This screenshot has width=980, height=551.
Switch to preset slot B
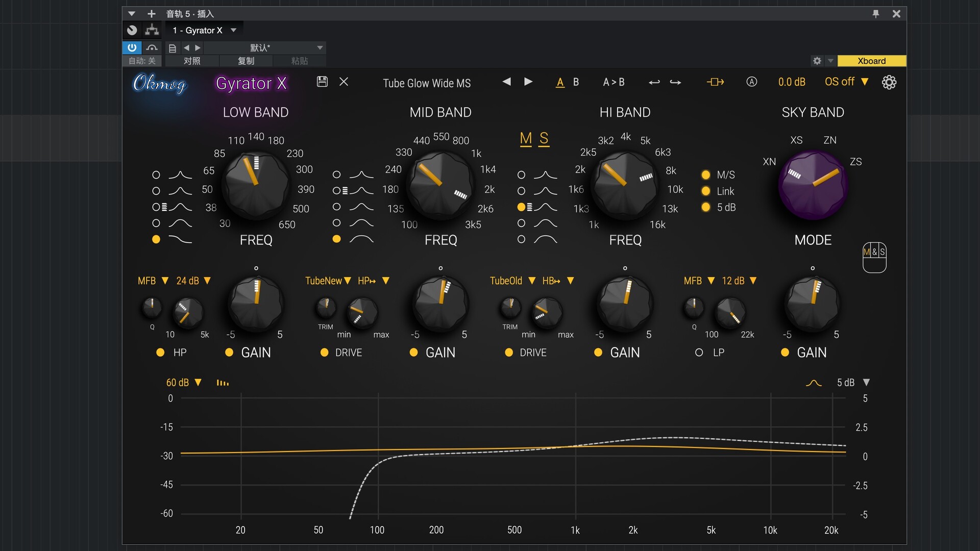(576, 82)
